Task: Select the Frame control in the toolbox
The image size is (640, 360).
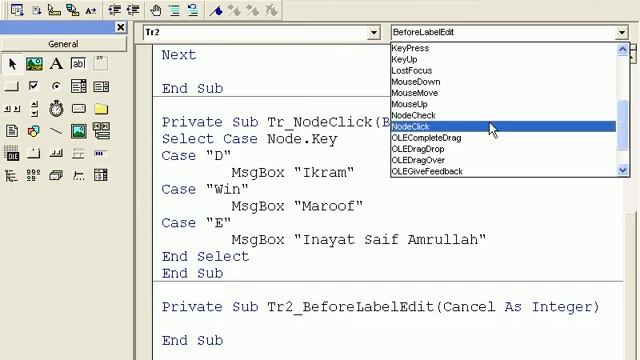Action: (100, 63)
